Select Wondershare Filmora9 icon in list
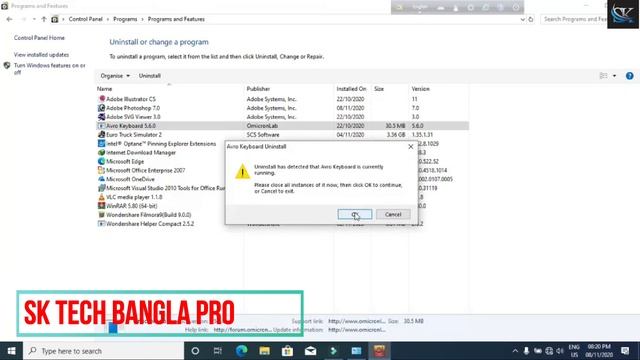The image size is (640, 360). coord(102,215)
